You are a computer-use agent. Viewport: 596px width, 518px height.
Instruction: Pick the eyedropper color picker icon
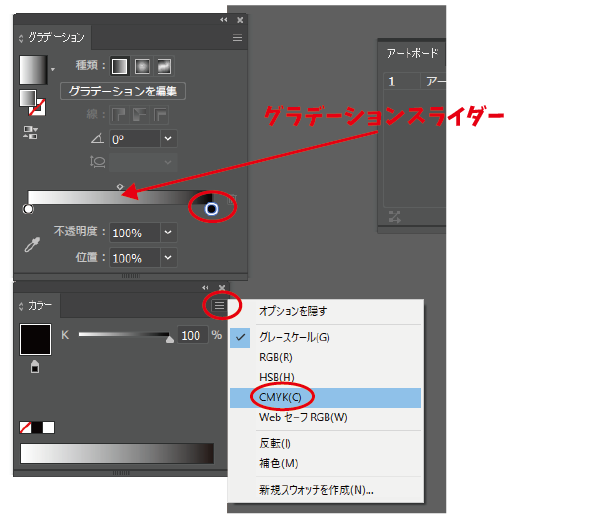click(x=32, y=245)
